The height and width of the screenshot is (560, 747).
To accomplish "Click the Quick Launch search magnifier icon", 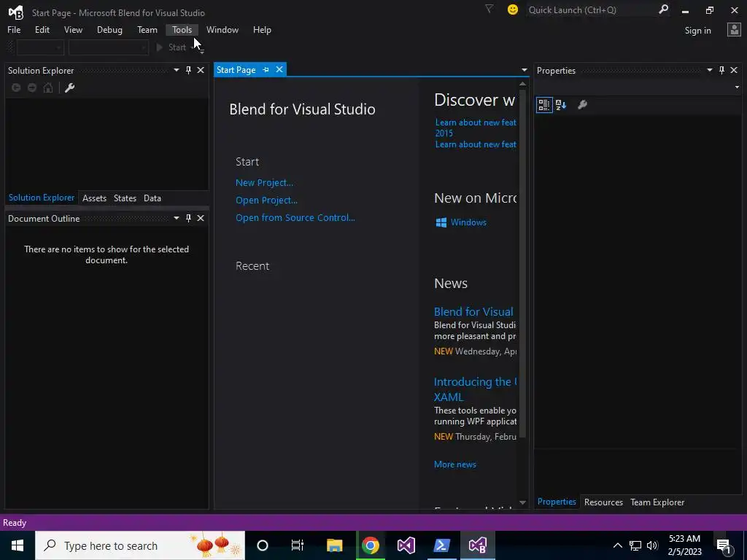I will coord(663,9).
